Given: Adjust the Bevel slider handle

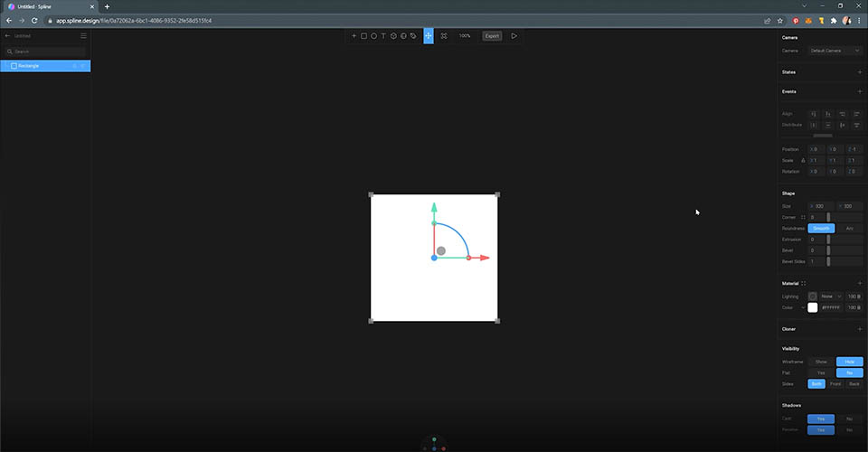Looking at the screenshot, I should pos(828,250).
